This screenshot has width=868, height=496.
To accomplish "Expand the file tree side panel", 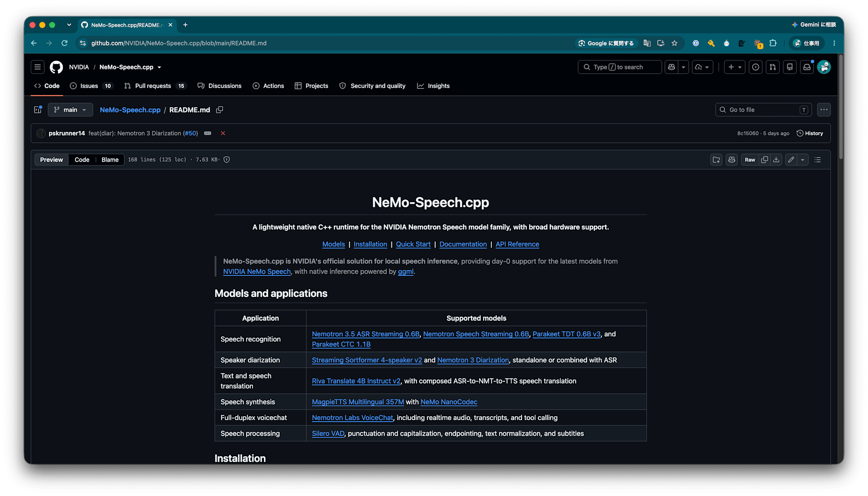I will pyautogui.click(x=38, y=110).
